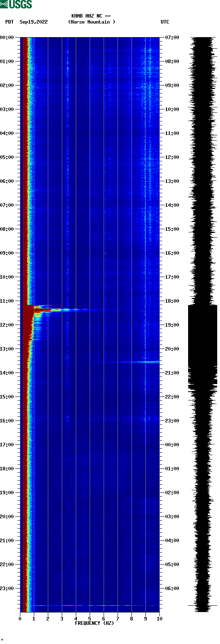Click the PDT timezone label
The height and width of the screenshot is (644, 220).
[x=9, y=22]
